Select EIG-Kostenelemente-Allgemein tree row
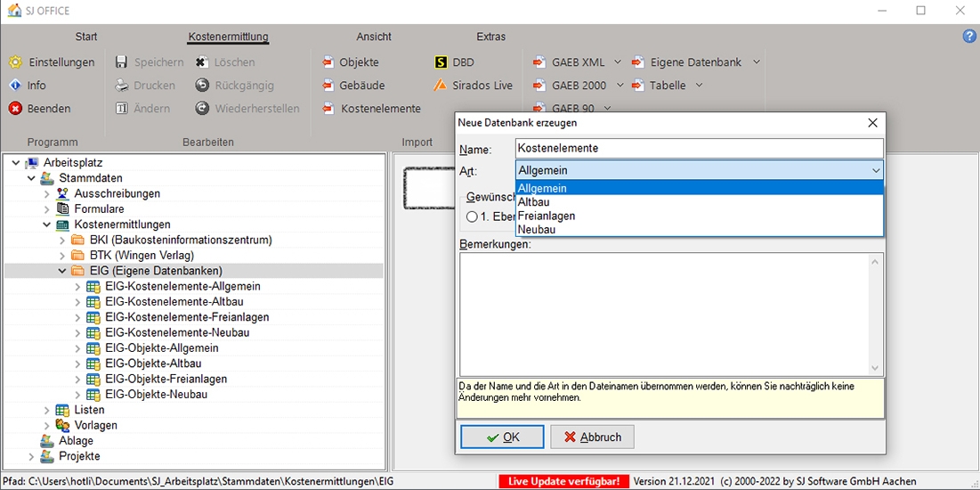This screenshot has width=980, height=490. click(x=183, y=286)
